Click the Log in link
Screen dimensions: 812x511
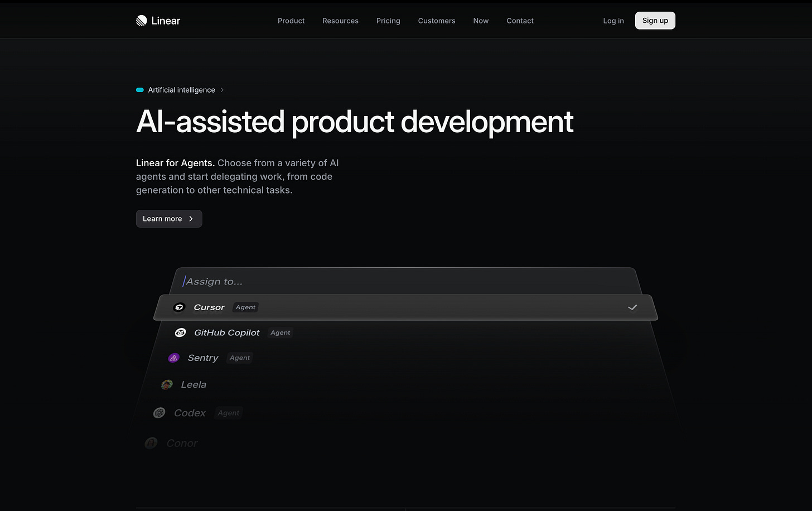[x=613, y=21]
